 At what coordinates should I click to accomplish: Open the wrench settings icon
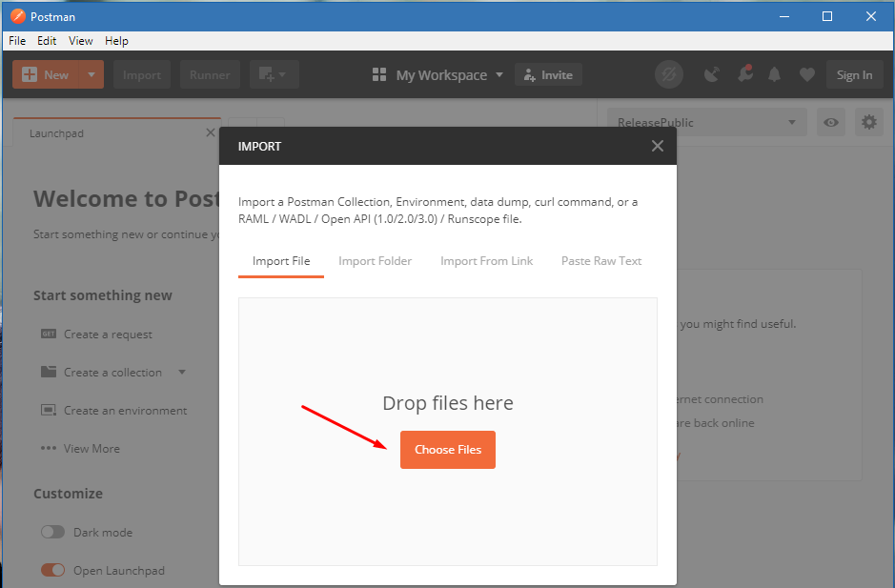point(745,73)
